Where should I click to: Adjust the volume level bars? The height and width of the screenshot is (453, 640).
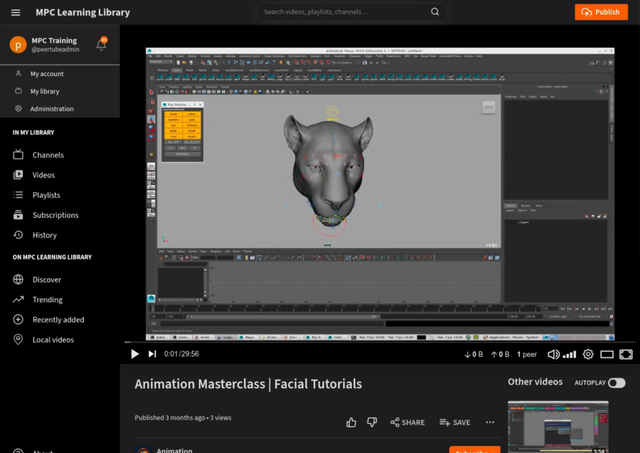point(569,354)
